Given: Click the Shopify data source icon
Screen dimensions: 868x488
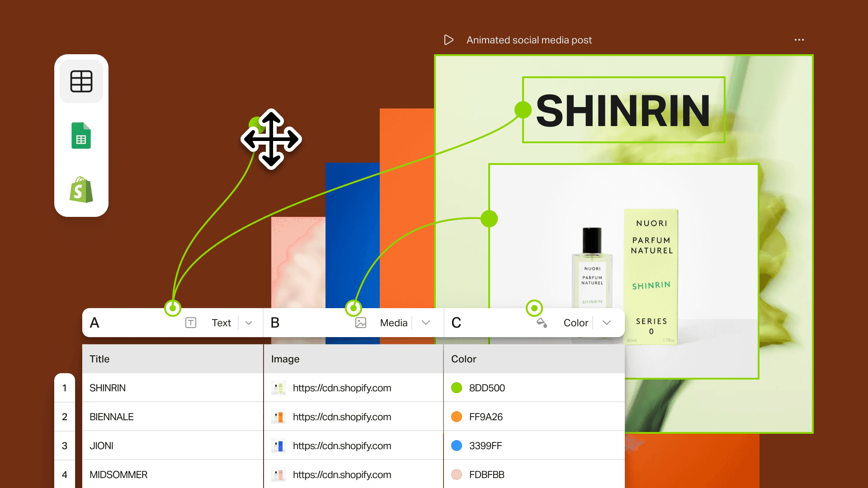Looking at the screenshot, I should [x=81, y=190].
